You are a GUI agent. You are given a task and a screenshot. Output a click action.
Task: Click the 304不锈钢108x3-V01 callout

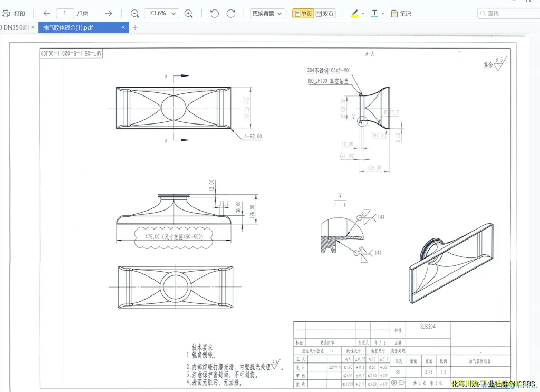pyautogui.click(x=329, y=70)
